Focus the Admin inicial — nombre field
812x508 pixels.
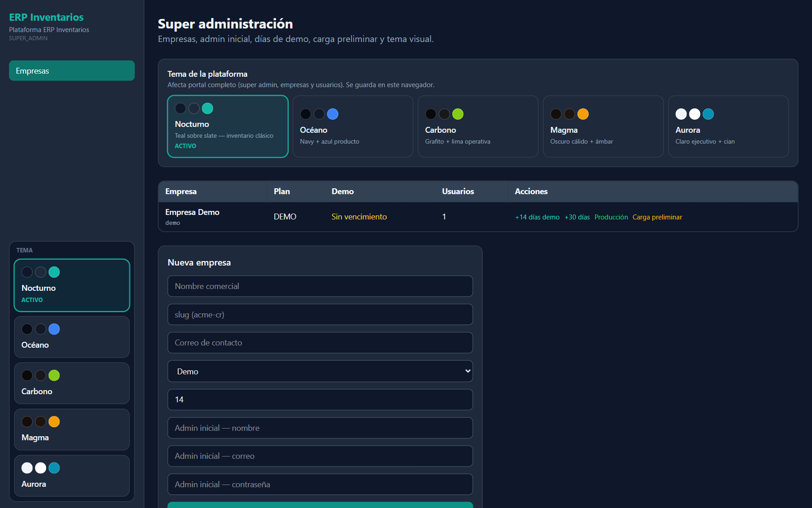(x=320, y=428)
